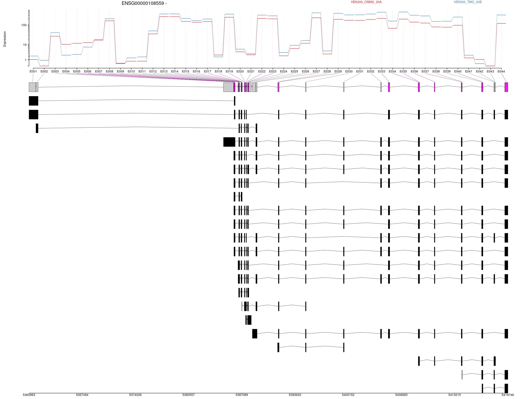Click exon label E016

tap(196, 71)
